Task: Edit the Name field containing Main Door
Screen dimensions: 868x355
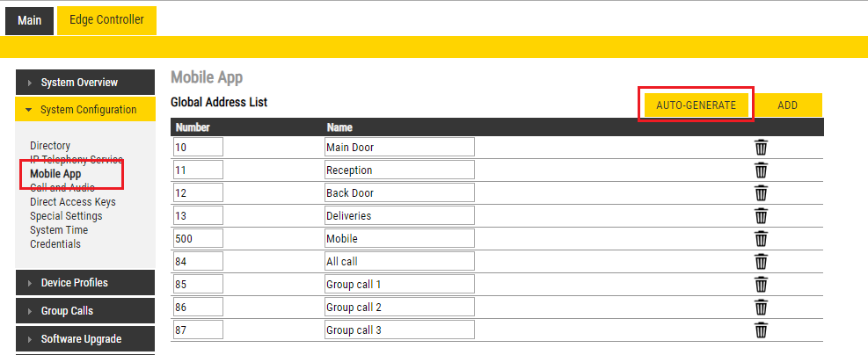Action: 399,147
